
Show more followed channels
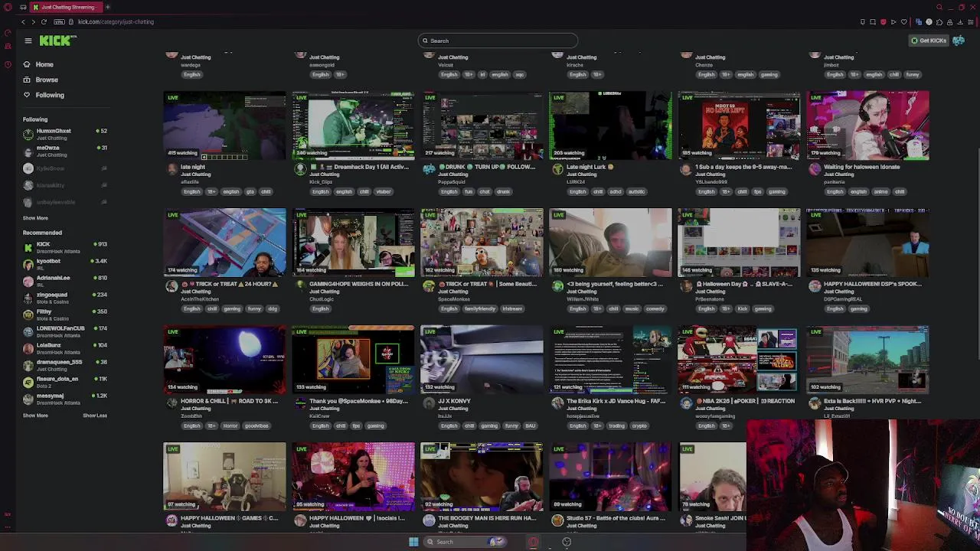35,218
